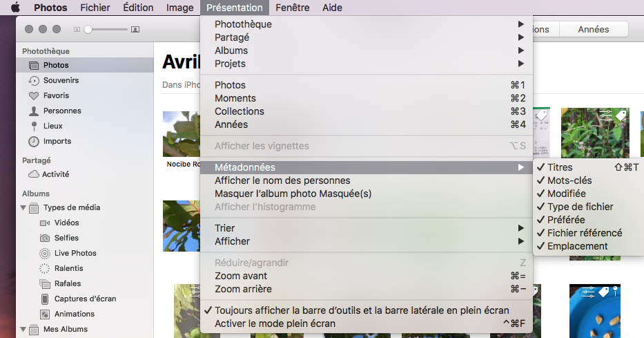Uncheck Fichier référencé metadata option

point(588,233)
